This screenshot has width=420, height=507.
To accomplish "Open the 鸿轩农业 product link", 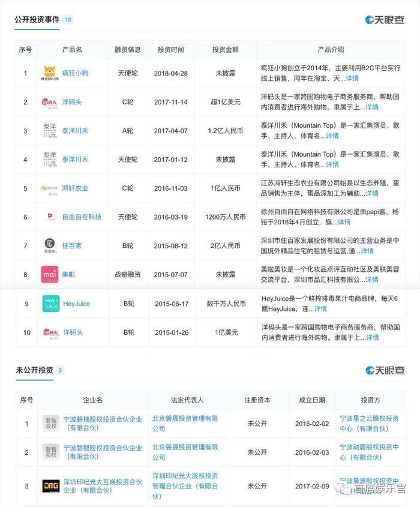I will [75, 188].
